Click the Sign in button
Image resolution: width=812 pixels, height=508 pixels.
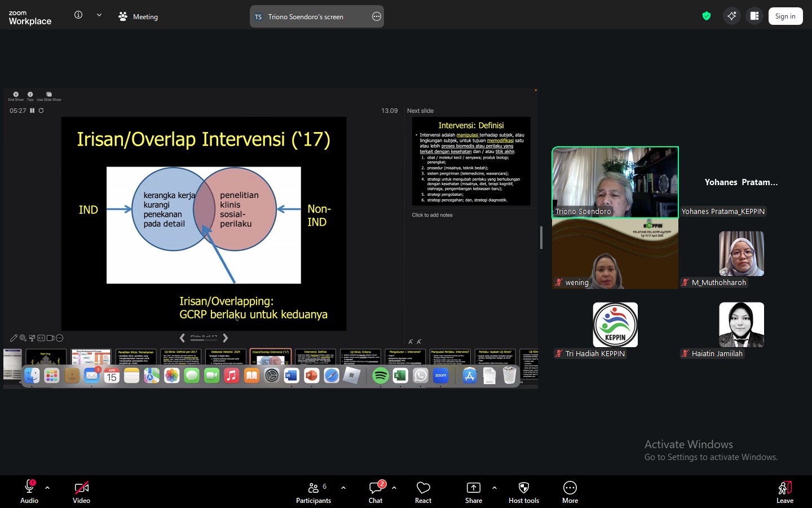(x=785, y=16)
